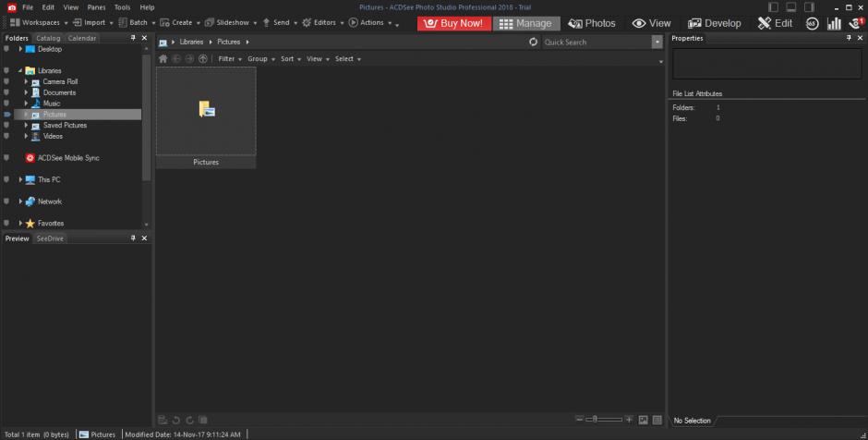868x440 pixels.
Task: Open the Panes menu
Action: pos(96,7)
